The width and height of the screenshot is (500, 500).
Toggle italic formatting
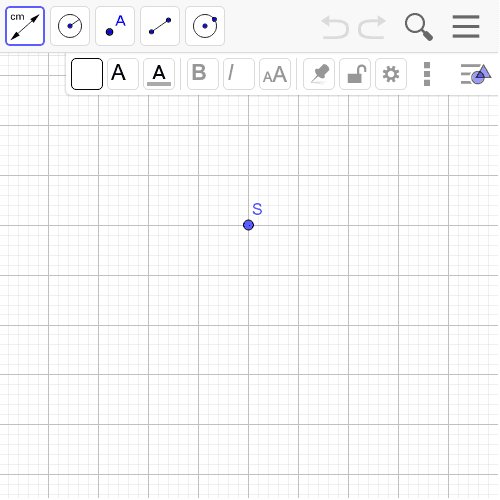pyautogui.click(x=239, y=74)
